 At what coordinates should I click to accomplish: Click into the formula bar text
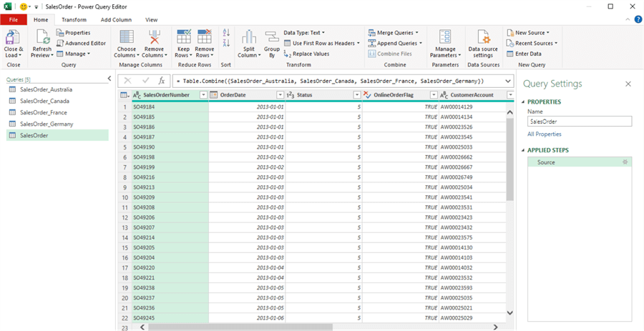click(331, 81)
